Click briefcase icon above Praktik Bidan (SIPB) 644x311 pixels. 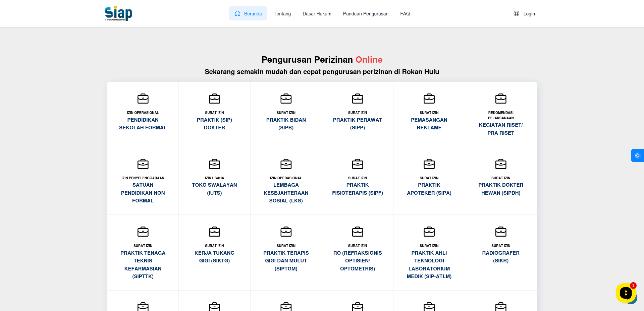click(x=286, y=99)
